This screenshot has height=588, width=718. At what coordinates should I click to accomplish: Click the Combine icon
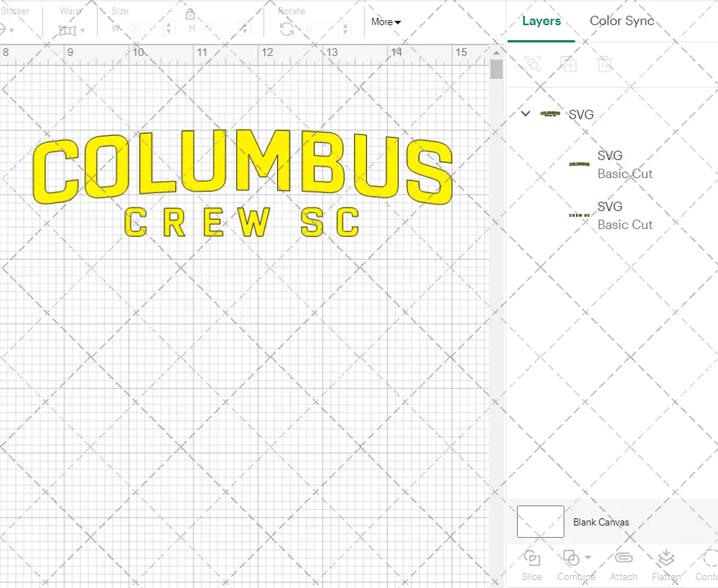tap(571, 559)
